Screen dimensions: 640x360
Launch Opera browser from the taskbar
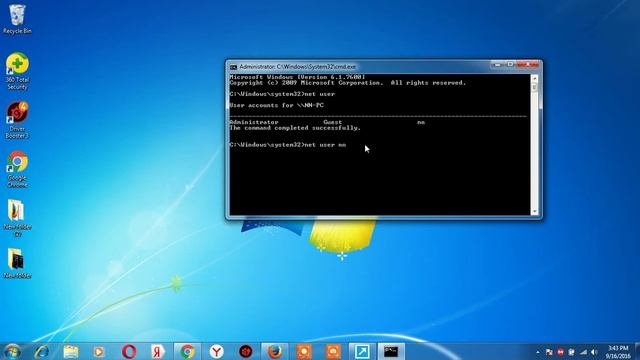129,351
